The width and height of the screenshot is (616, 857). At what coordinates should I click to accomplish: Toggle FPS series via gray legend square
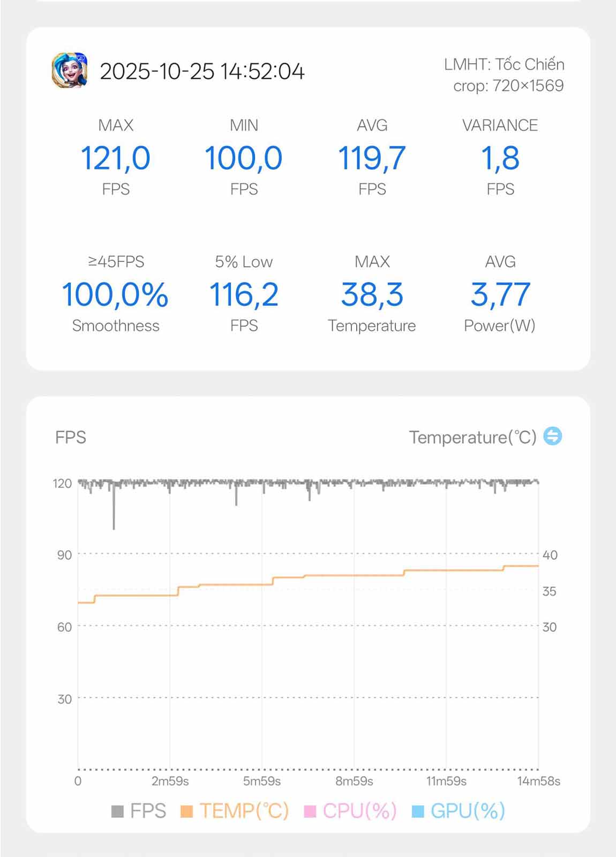117,811
